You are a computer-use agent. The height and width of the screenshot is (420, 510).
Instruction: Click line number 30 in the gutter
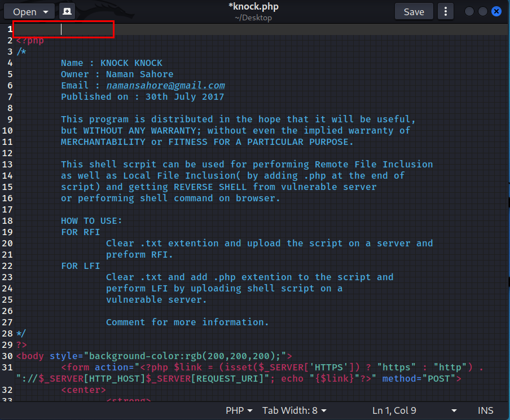tap(7, 356)
